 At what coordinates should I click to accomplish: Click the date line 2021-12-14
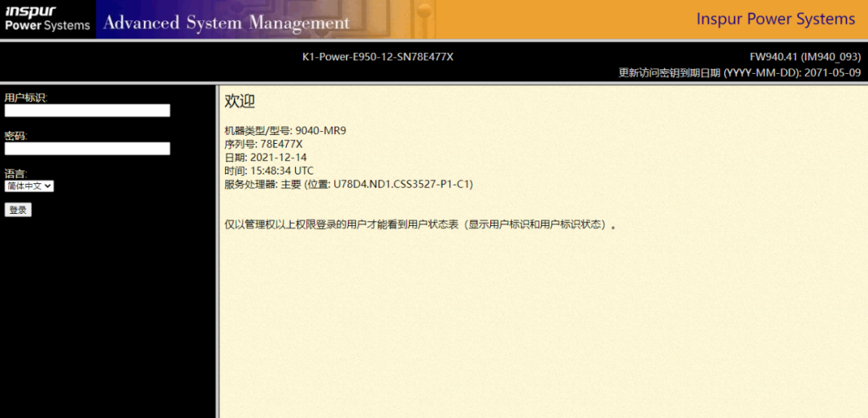(265, 158)
